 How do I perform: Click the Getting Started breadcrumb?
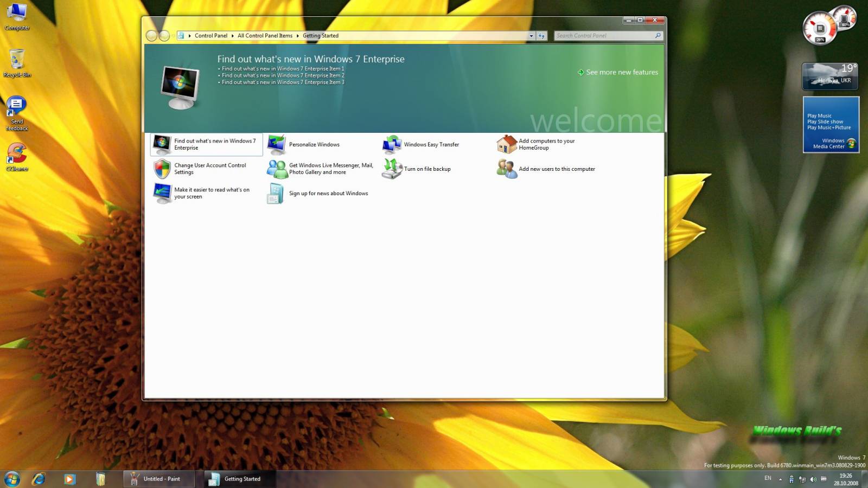[x=321, y=36]
